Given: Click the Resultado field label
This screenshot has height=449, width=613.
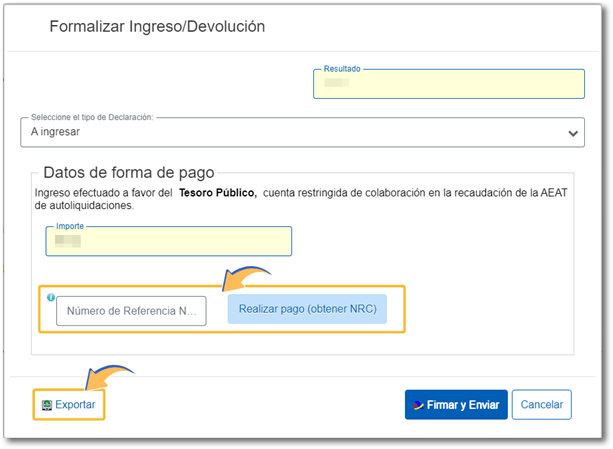Looking at the screenshot, I should 342,69.
